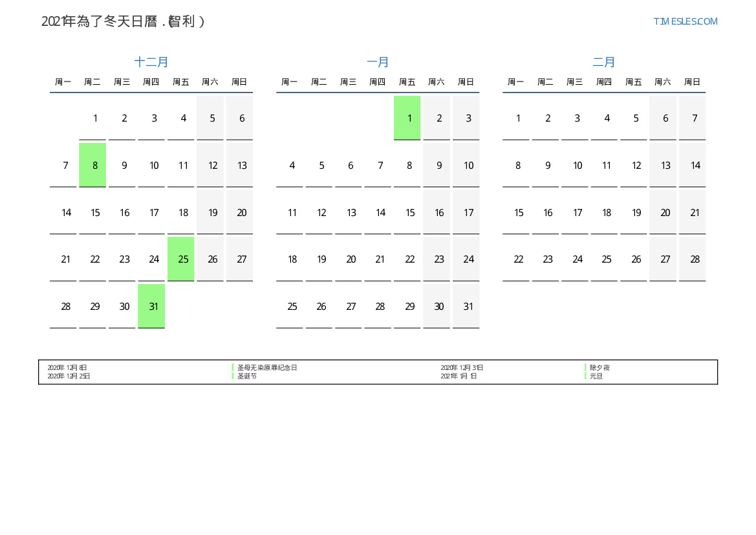
Task: Open the TIMESLES.COM link
Action: (x=685, y=21)
